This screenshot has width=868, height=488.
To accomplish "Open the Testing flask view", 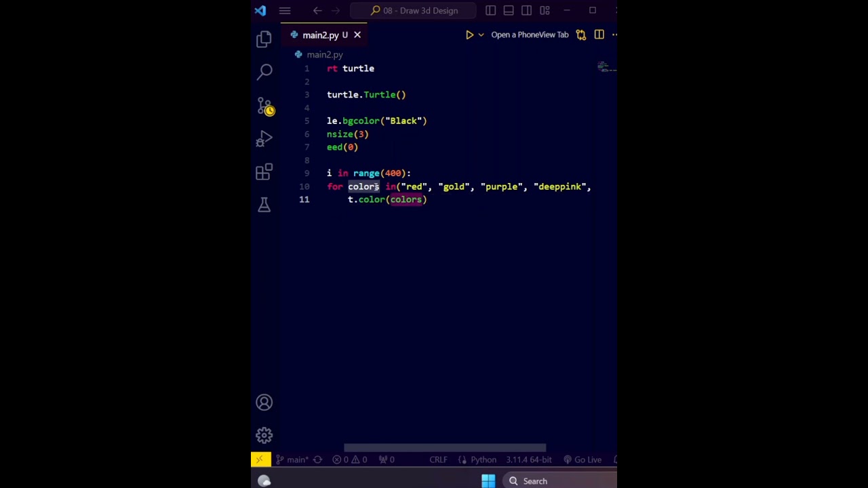I will tap(264, 205).
